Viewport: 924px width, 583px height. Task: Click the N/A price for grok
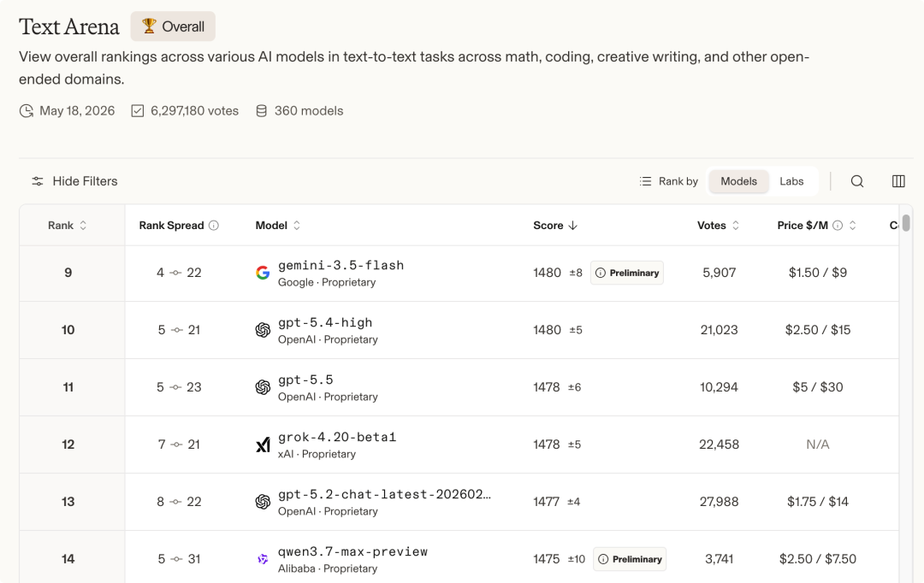[817, 445]
